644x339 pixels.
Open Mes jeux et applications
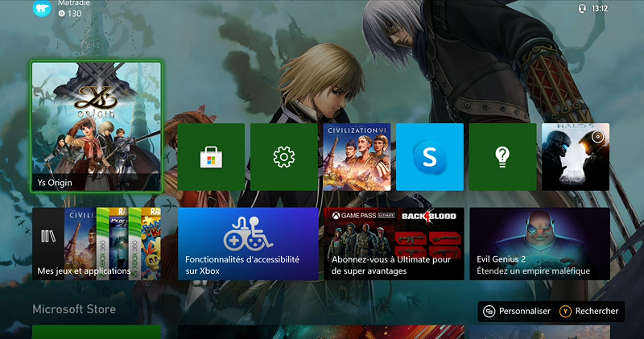(97, 244)
